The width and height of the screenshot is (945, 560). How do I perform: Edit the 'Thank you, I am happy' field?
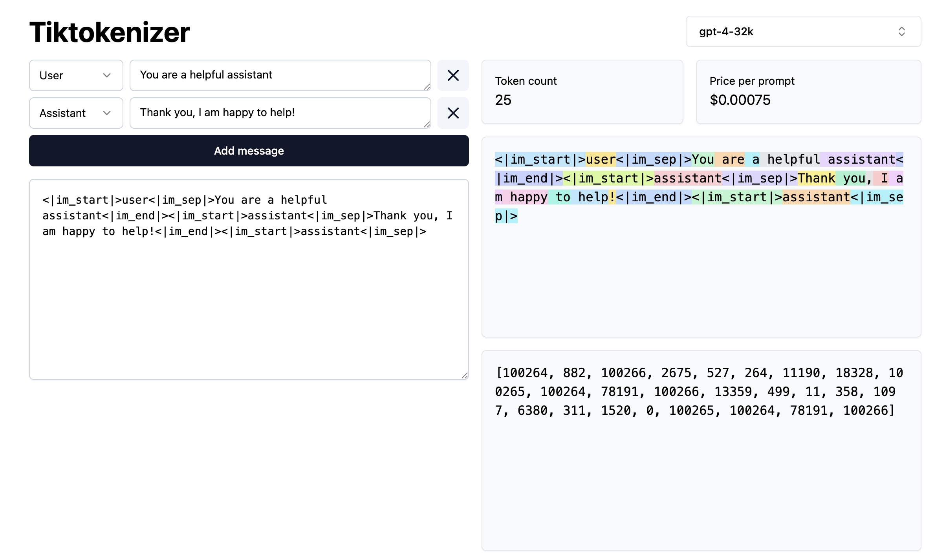pyautogui.click(x=280, y=113)
